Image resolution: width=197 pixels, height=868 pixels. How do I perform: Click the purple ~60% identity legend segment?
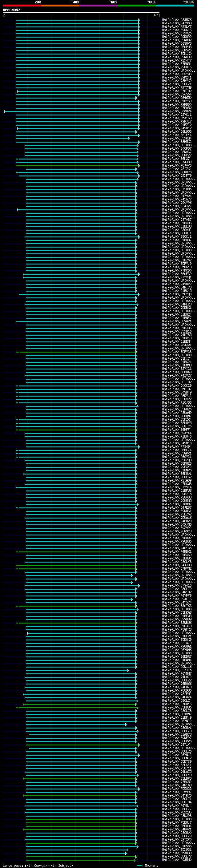click(x=99, y=6)
